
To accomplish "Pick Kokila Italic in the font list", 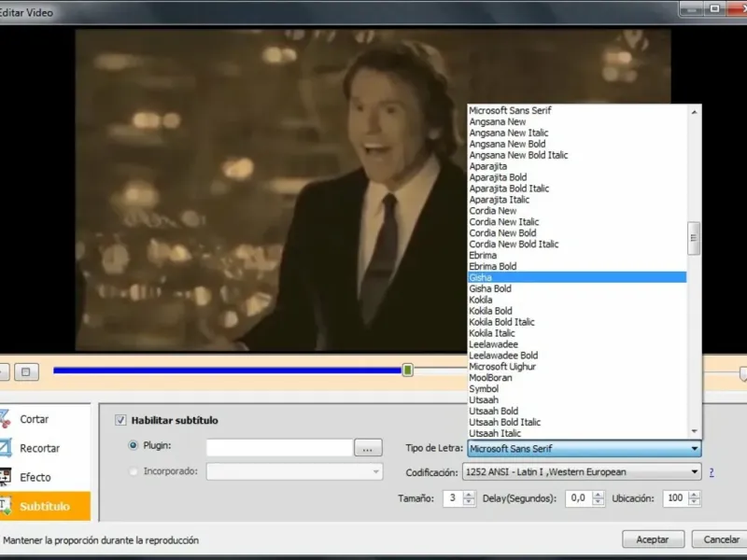I will (x=492, y=333).
